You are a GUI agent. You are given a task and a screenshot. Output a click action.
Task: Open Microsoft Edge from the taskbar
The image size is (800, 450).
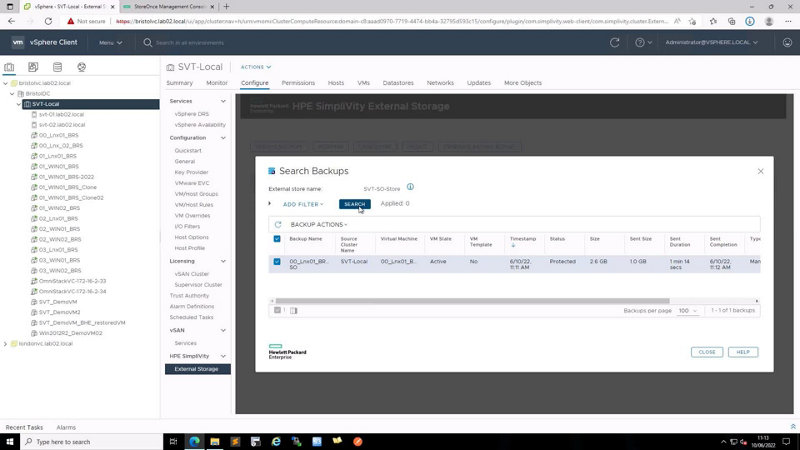tap(194, 442)
